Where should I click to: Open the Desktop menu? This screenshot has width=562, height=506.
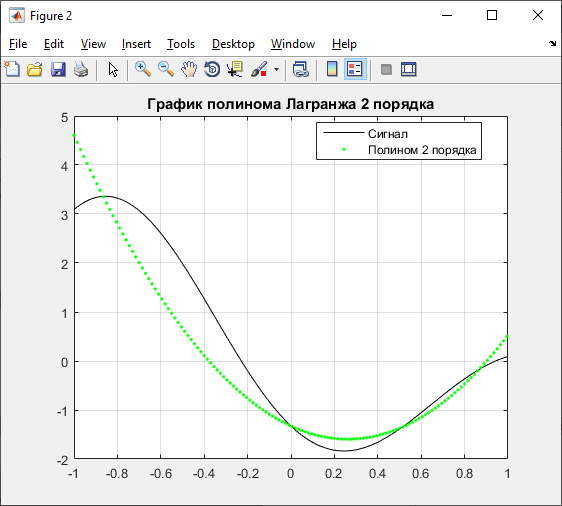(x=233, y=44)
